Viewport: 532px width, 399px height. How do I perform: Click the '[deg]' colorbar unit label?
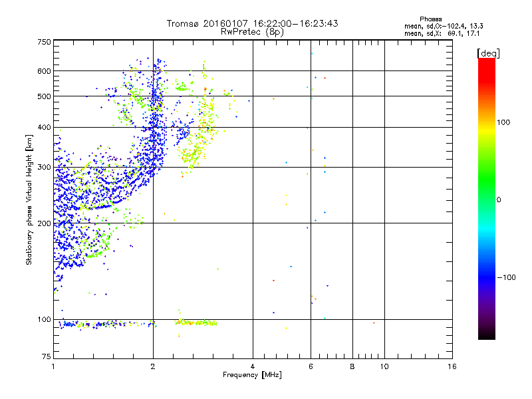[488, 53]
